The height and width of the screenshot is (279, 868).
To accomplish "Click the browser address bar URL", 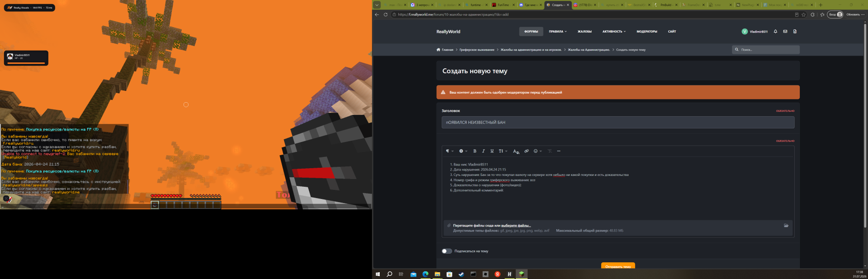I will click(453, 14).
